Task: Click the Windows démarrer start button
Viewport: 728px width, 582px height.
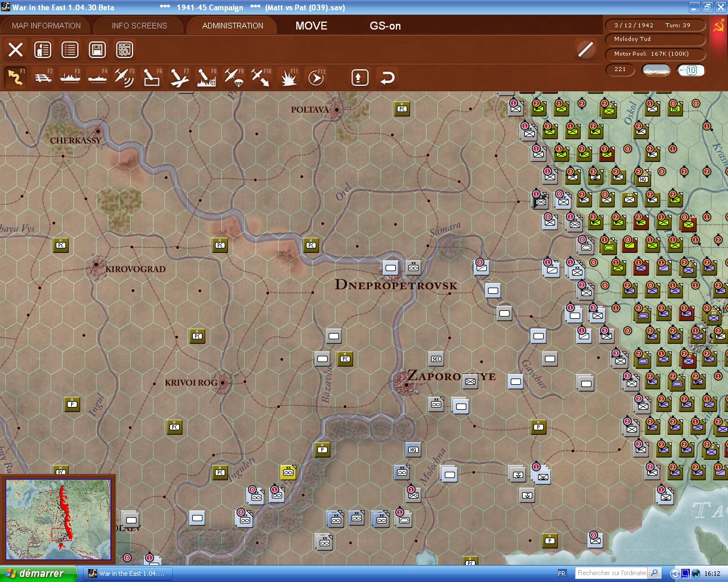Action: 39,573
